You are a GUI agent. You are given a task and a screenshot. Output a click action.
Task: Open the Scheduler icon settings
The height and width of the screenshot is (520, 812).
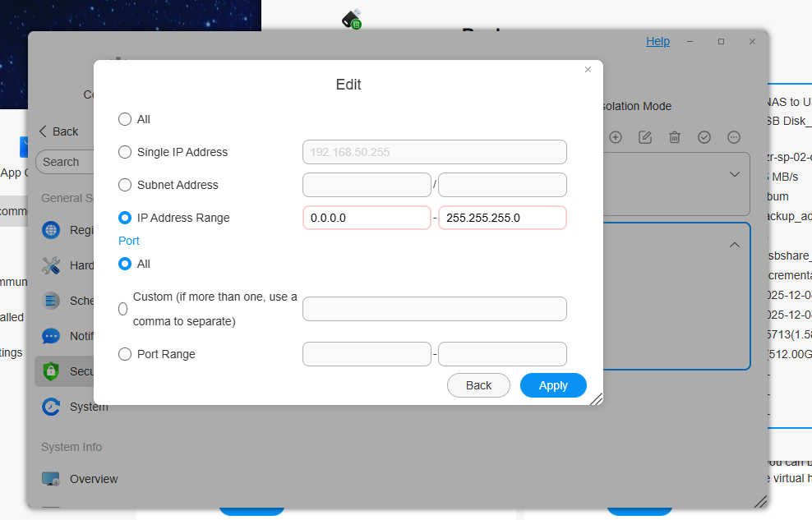coord(51,301)
